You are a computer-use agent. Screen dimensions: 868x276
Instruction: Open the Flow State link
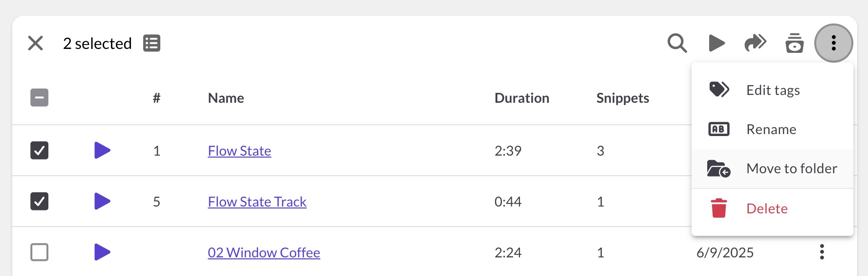tap(239, 151)
